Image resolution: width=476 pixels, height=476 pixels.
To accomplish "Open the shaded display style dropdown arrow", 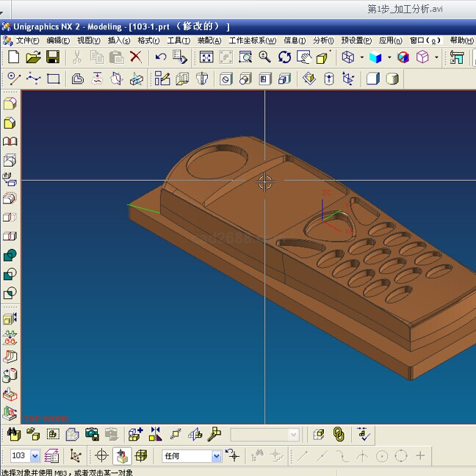I will [x=388, y=57].
